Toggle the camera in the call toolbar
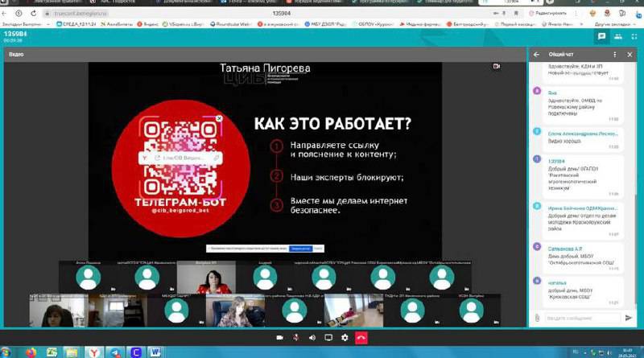 pos(279,337)
